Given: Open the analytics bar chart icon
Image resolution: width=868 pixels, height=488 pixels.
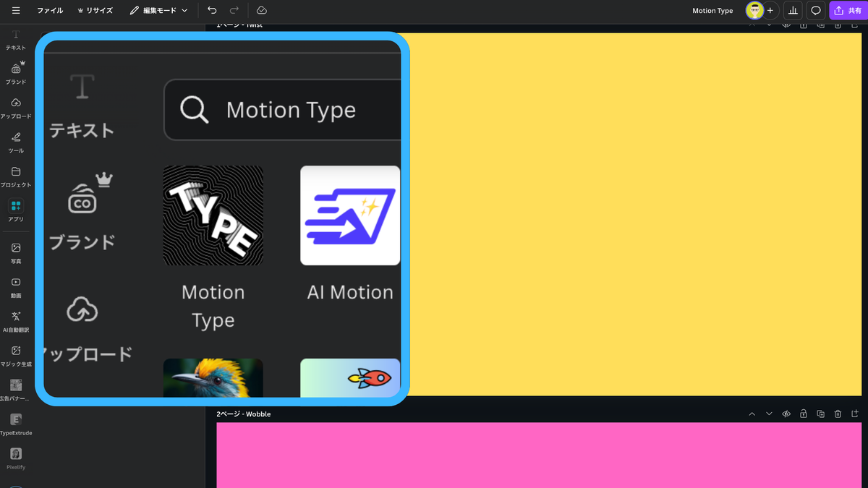Looking at the screenshot, I should tap(793, 11).
